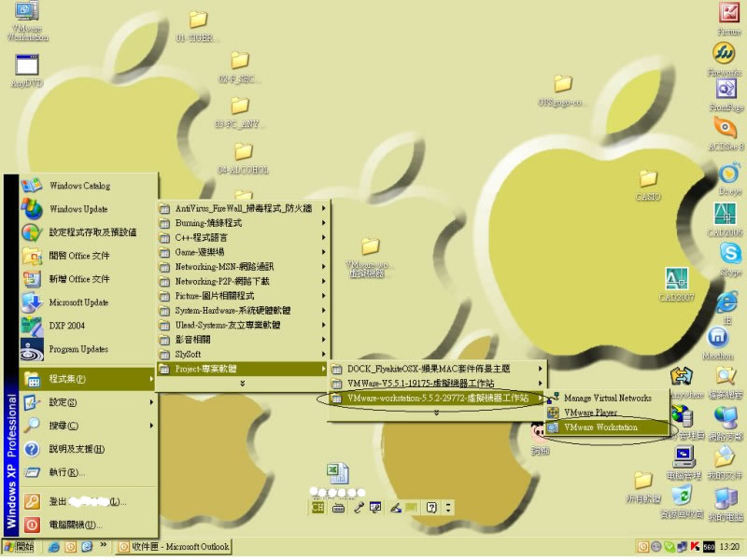Open Windows Update in Start menu
Image resolution: width=747 pixels, height=560 pixels.
pos(88,208)
